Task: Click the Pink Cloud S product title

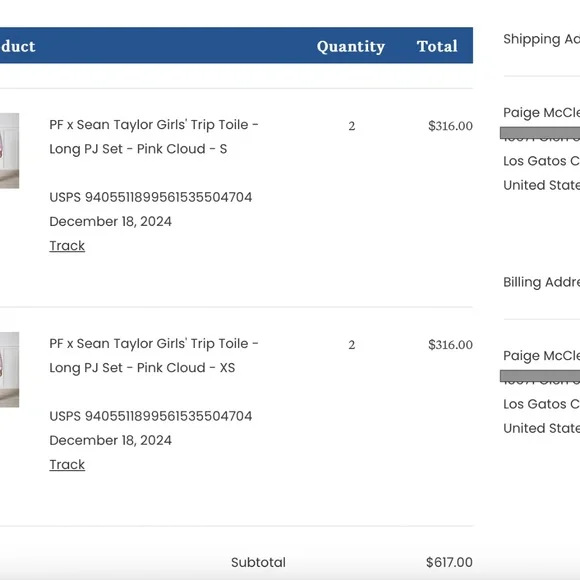Action: (154, 136)
